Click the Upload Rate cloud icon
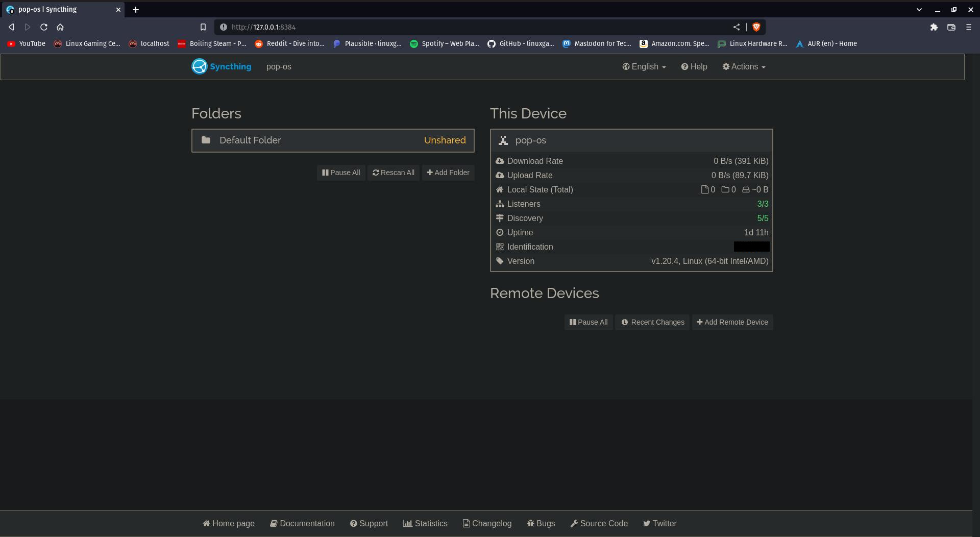The width and height of the screenshot is (980, 537). pyautogui.click(x=500, y=175)
